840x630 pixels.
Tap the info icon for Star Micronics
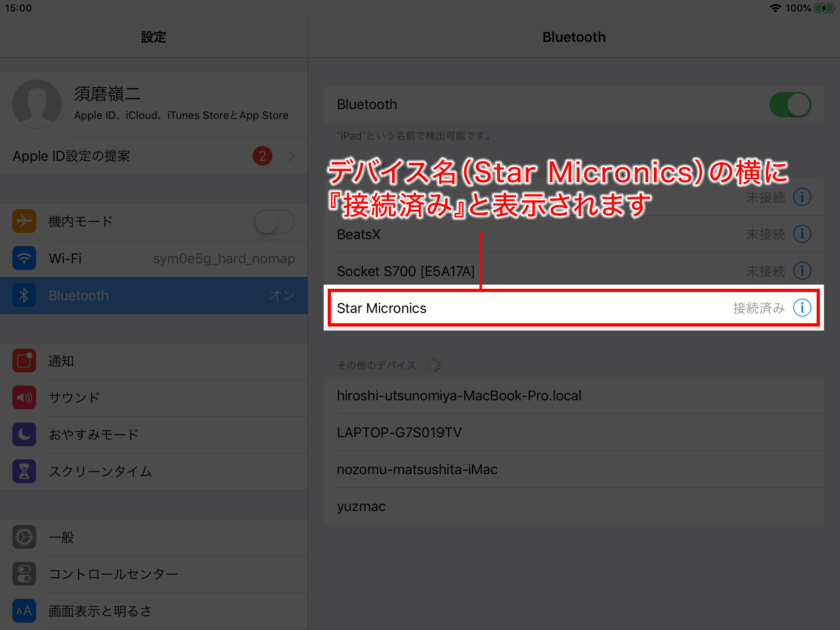[802, 308]
